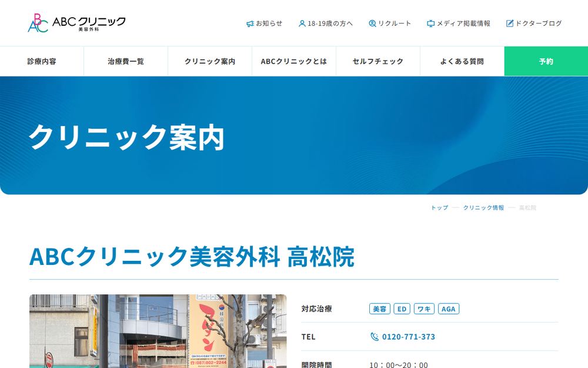Open the よくある質問 menu item
The height and width of the screenshot is (368, 588).
(x=462, y=61)
